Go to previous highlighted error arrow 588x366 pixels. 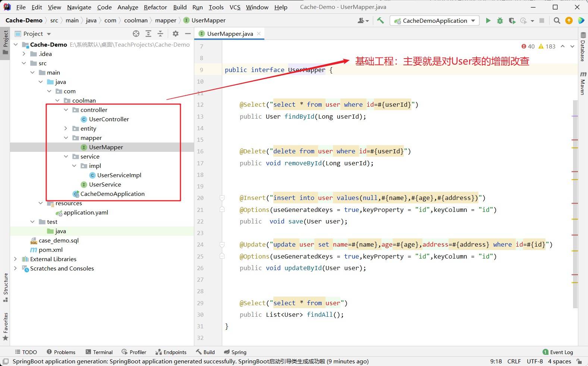(563, 46)
